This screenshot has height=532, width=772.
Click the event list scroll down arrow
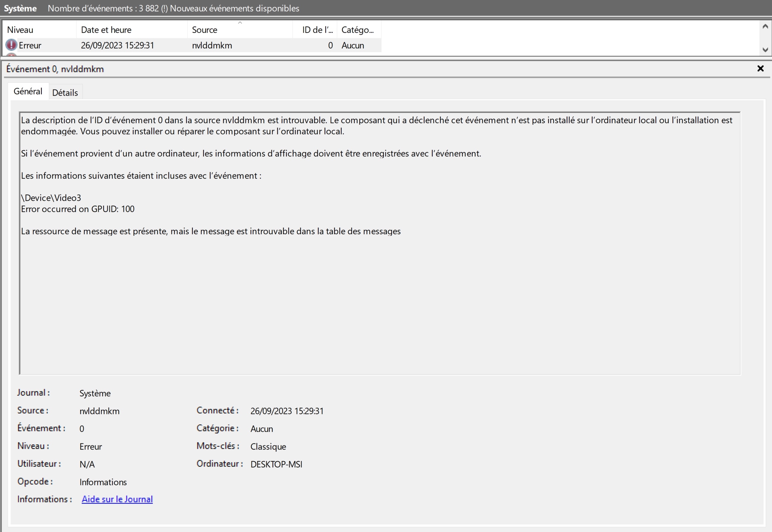coord(765,50)
